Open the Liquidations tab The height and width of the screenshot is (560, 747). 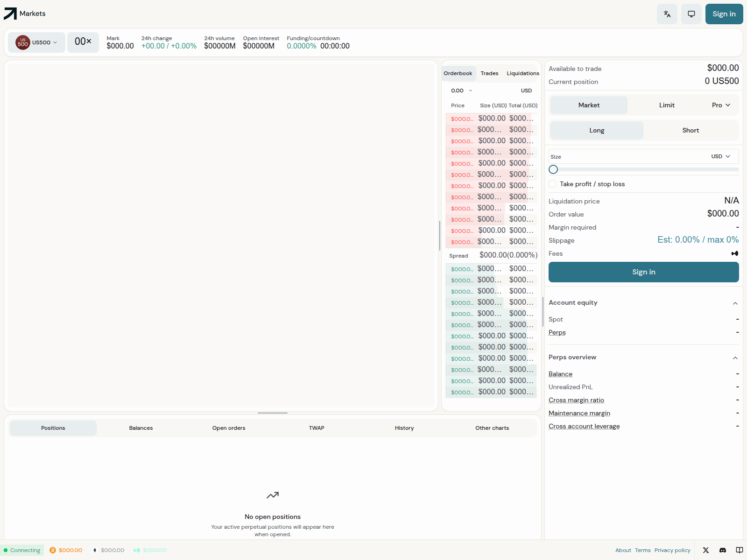point(522,73)
